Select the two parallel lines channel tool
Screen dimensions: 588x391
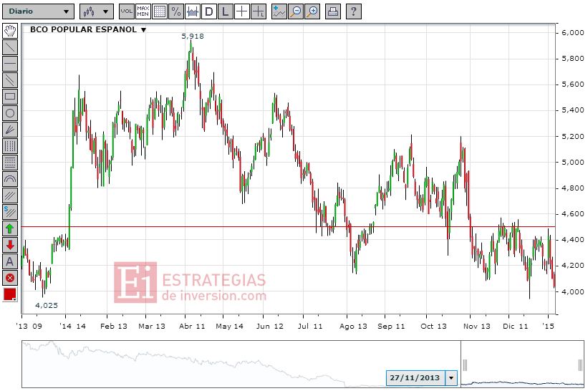pyautogui.click(x=10, y=80)
